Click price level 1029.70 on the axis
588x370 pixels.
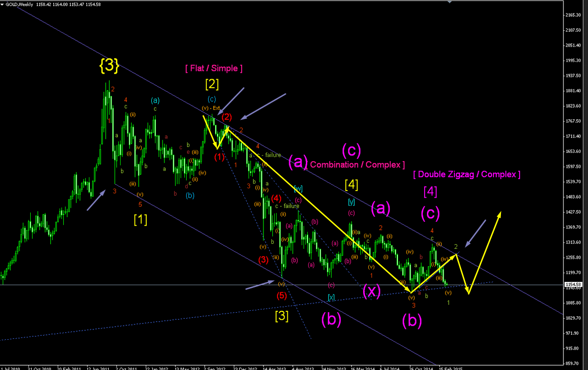coord(573,318)
